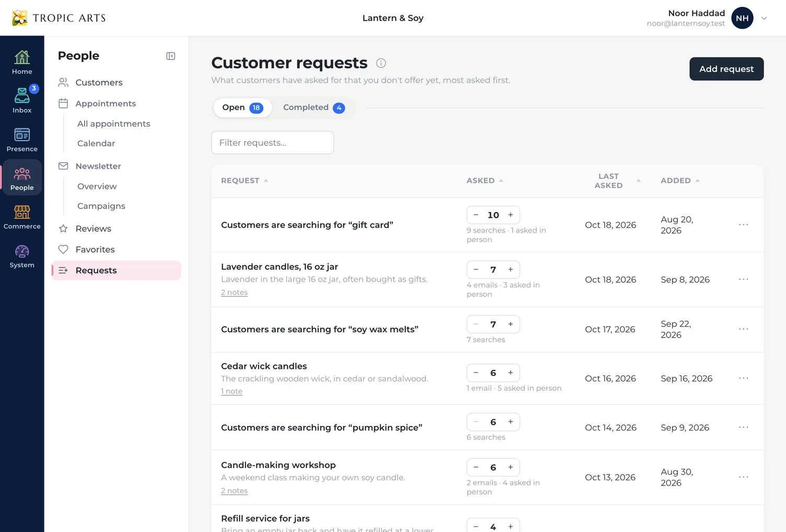Viewport: 786px width, 532px height.
Task: Click the Filter requests input field
Action: click(x=272, y=143)
